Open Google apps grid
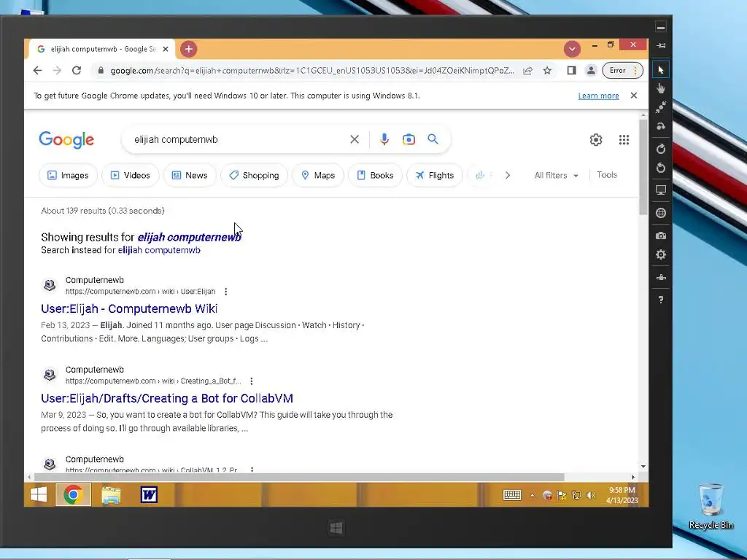Viewport: 747px width, 560px height. [x=624, y=139]
